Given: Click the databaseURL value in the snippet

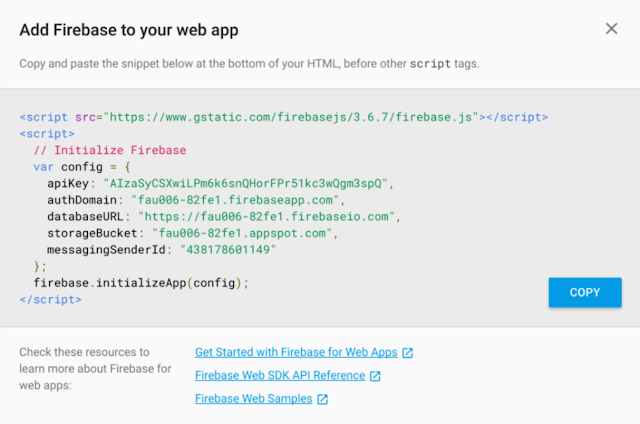Looking at the screenshot, I should click(x=266, y=216).
